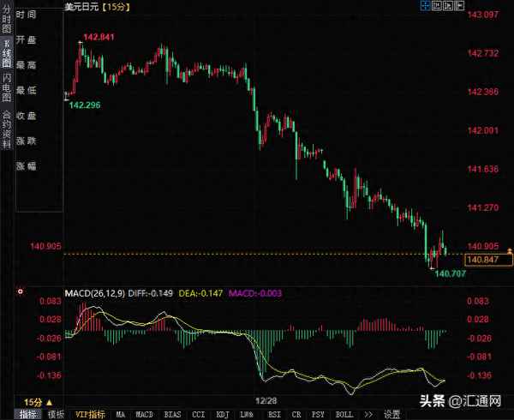This screenshot has height=420, width=514.
Task: Click the >> arrows to show more indicators
Action: 368,413
